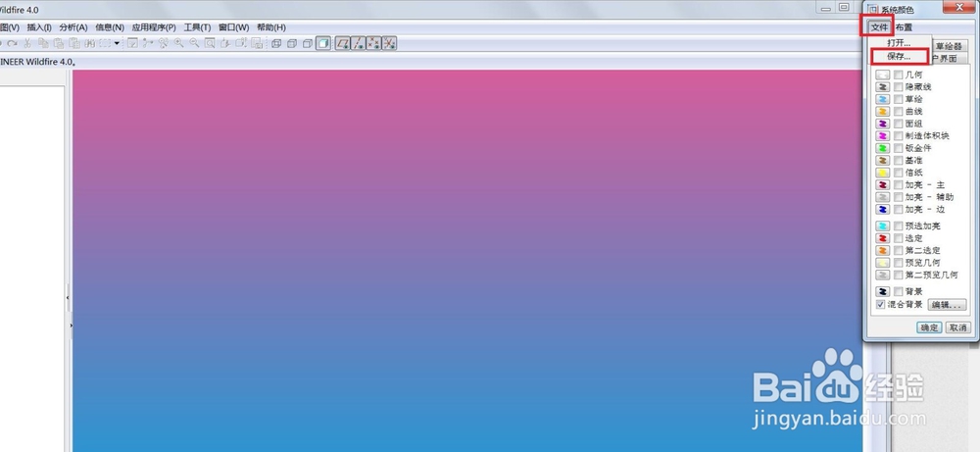This screenshot has height=452, width=980.
Task: Click the find binoculars icon
Action: (89, 43)
